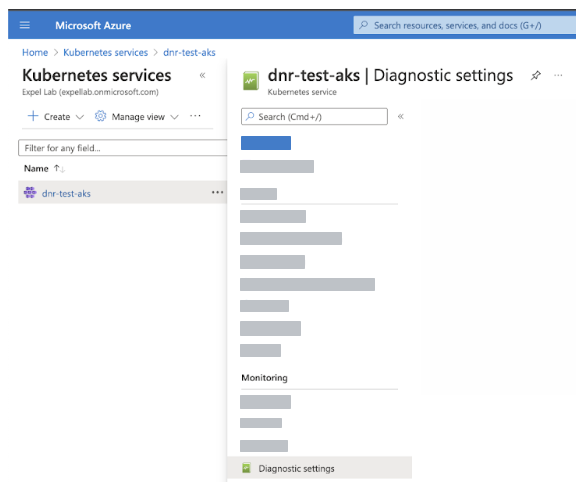Image resolution: width=576 pixels, height=482 pixels.
Task: Click the Expel Lab directory subtitle
Action: (90, 92)
